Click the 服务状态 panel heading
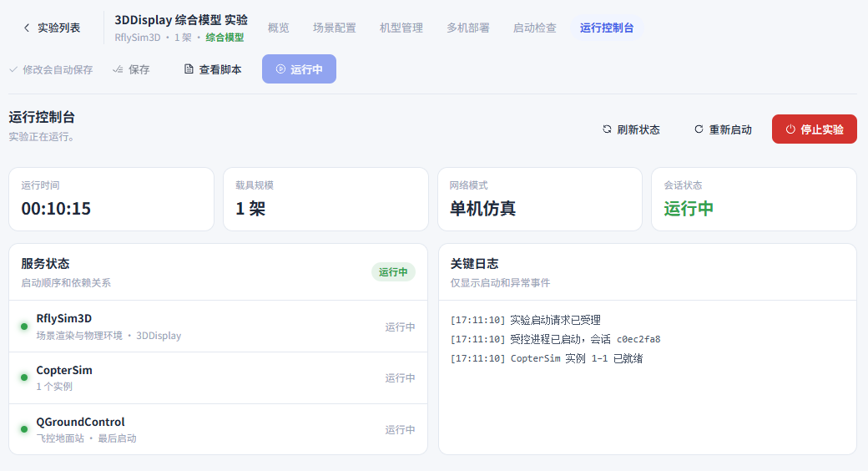The height and width of the screenshot is (471, 868). coord(45,264)
